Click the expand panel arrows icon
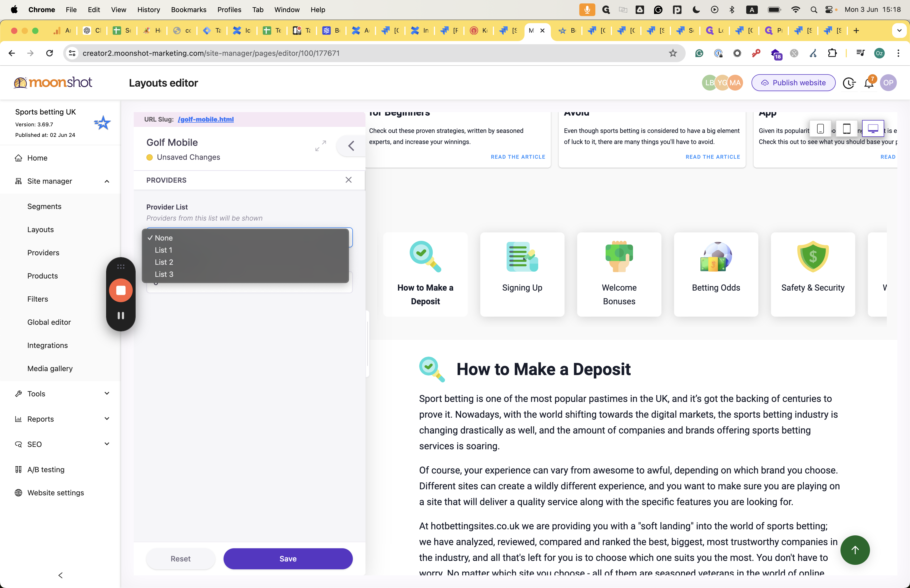 320,146
